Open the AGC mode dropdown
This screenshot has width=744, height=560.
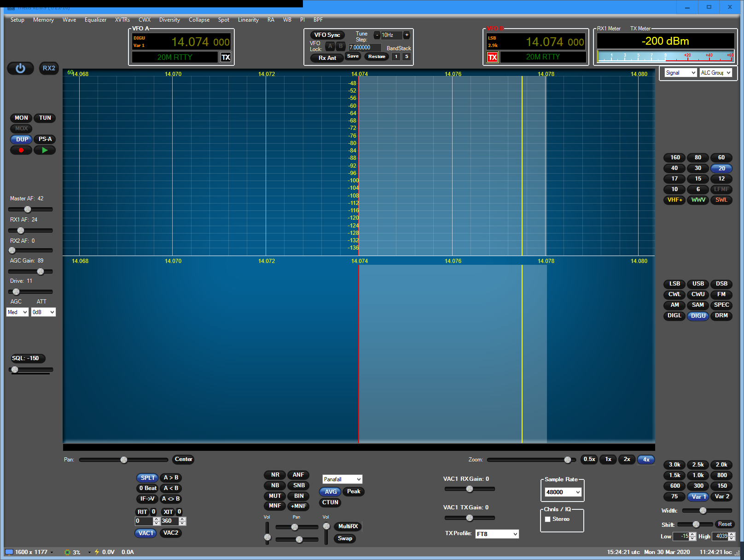[x=17, y=312]
